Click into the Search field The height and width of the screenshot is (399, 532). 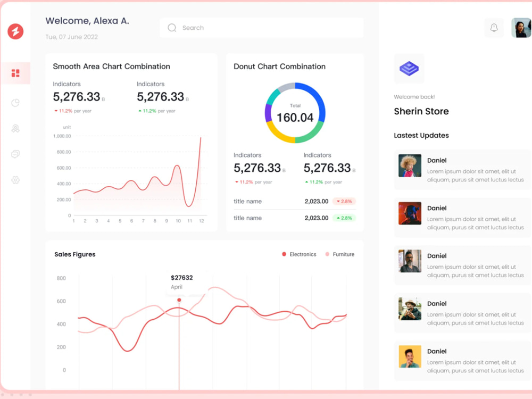[262, 28]
